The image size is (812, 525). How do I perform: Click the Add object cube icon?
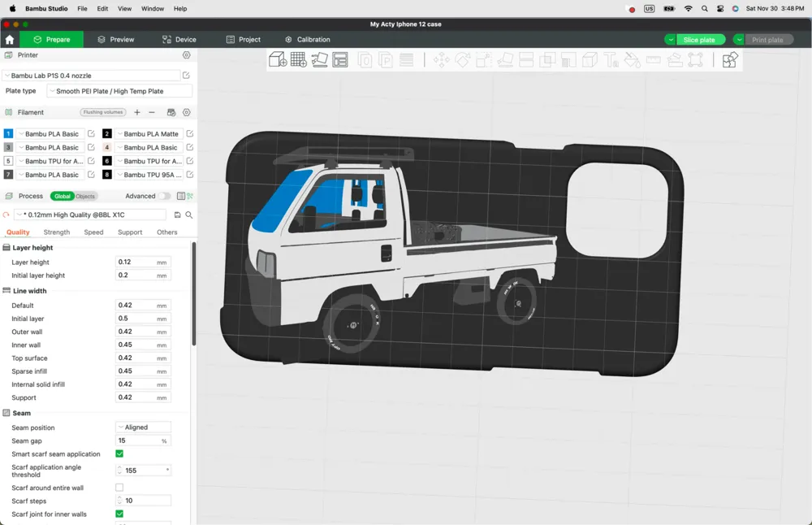(x=278, y=59)
